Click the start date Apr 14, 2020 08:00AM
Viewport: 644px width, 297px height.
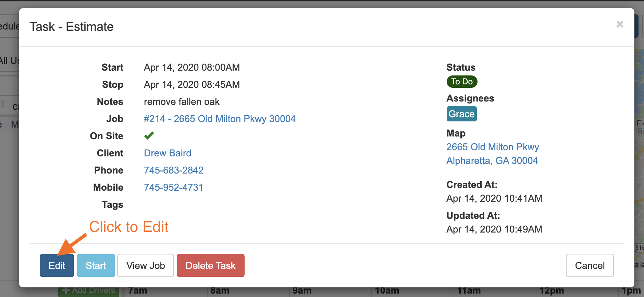pyautogui.click(x=191, y=67)
